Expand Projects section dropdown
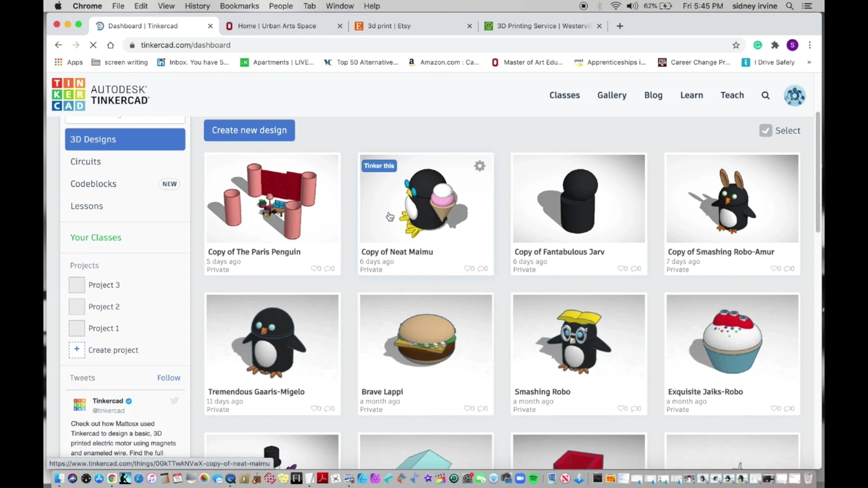This screenshot has height=488, width=868. [84, 264]
